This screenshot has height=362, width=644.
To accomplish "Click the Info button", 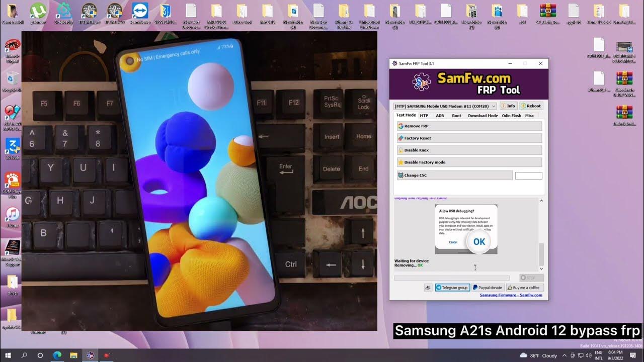I will point(508,106).
